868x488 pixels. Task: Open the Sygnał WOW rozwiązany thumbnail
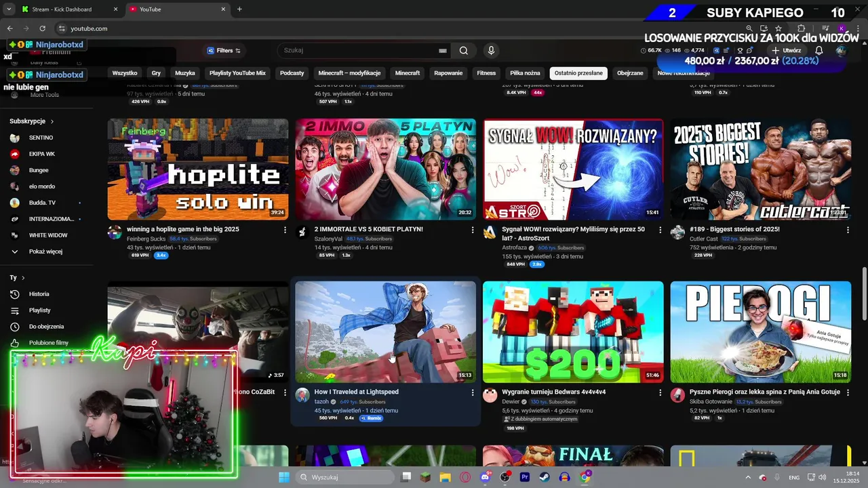(573, 169)
